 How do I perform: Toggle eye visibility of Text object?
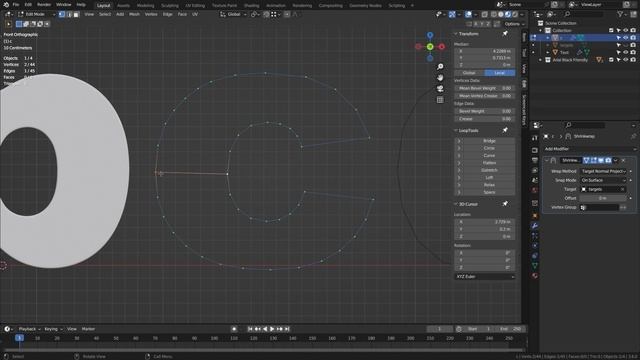(x=626, y=52)
